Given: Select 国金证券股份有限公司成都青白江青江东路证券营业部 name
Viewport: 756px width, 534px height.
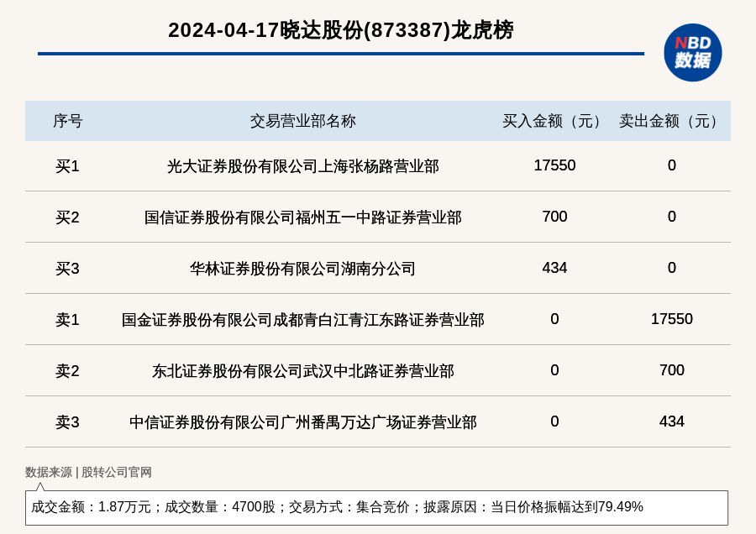Looking at the screenshot, I should [302, 320].
